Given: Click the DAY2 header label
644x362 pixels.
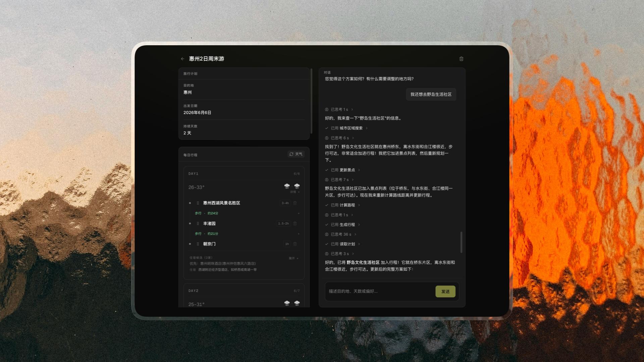Looking at the screenshot, I should [x=193, y=291].
